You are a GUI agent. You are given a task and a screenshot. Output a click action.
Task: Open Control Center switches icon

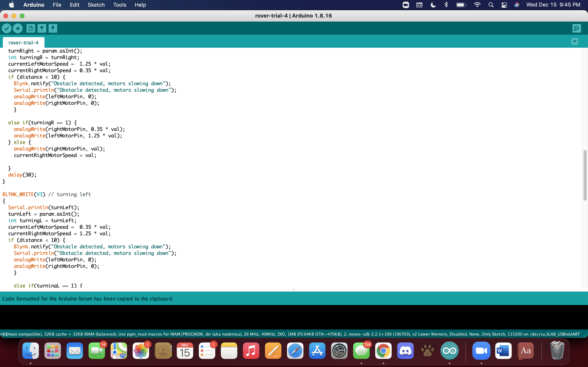(504, 5)
